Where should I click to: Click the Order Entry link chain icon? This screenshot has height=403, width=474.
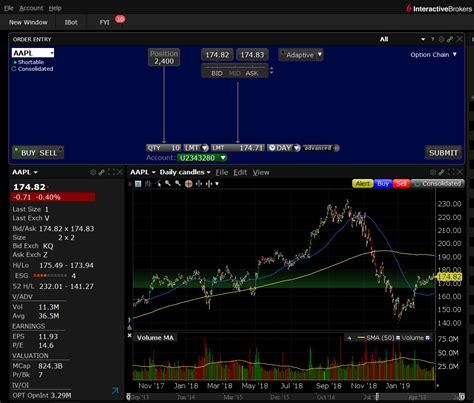pyautogui.click(x=450, y=39)
